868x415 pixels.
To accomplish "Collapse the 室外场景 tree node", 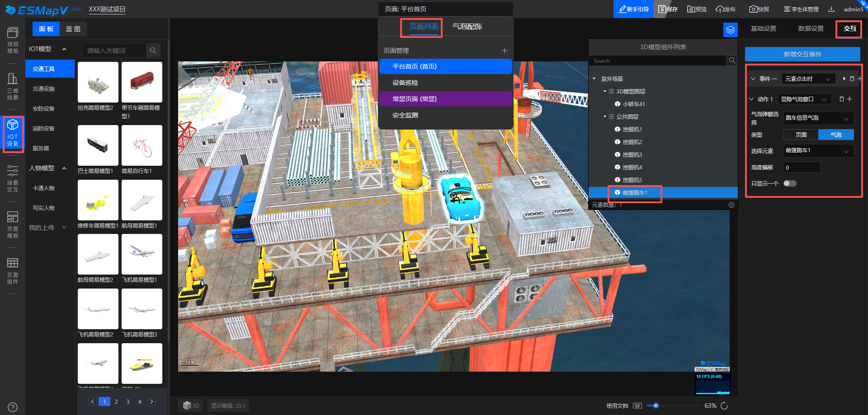I will pos(594,79).
